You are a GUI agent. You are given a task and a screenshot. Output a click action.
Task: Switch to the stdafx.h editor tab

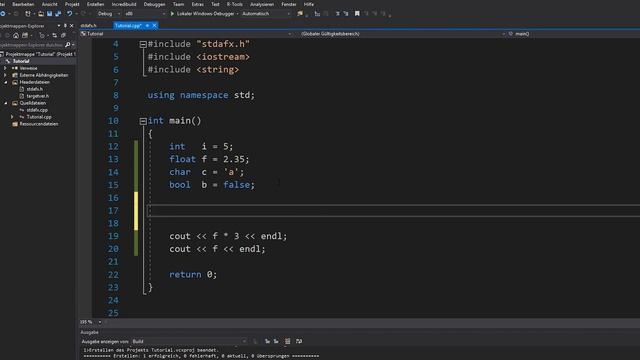(89, 25)
